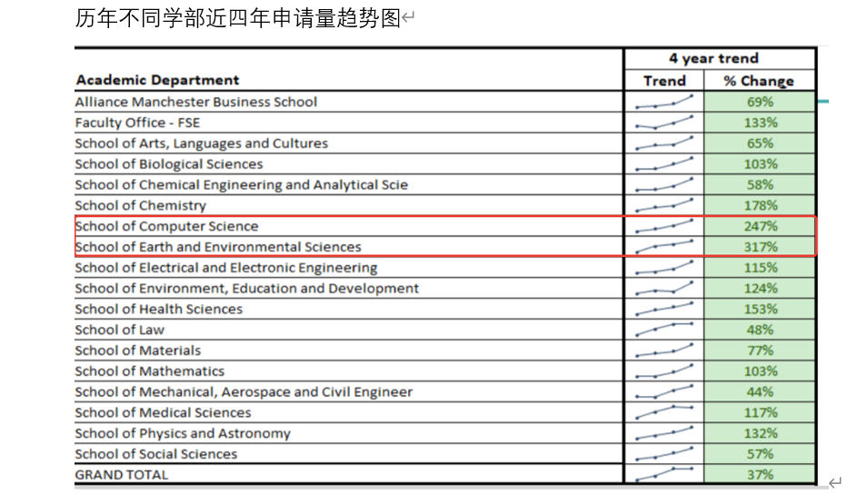The image size is (847, 504).
Task: Click the 37% grand total cell
Action: coord(760,475)
